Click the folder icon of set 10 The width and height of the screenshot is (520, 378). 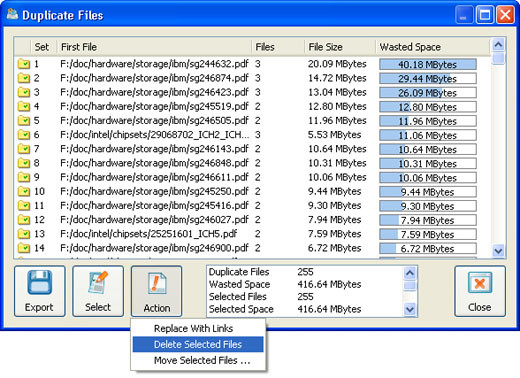[x=24, y=191]
